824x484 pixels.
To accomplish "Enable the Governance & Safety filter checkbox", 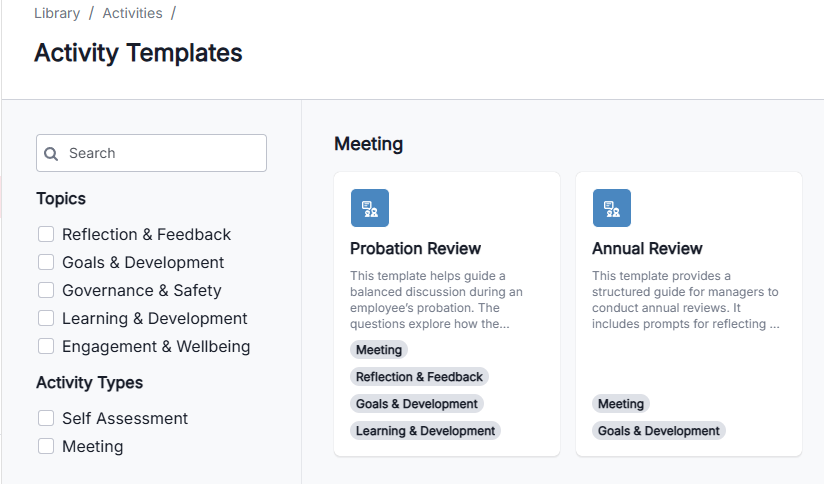I will pyautogui.click(x=46, y=290).
